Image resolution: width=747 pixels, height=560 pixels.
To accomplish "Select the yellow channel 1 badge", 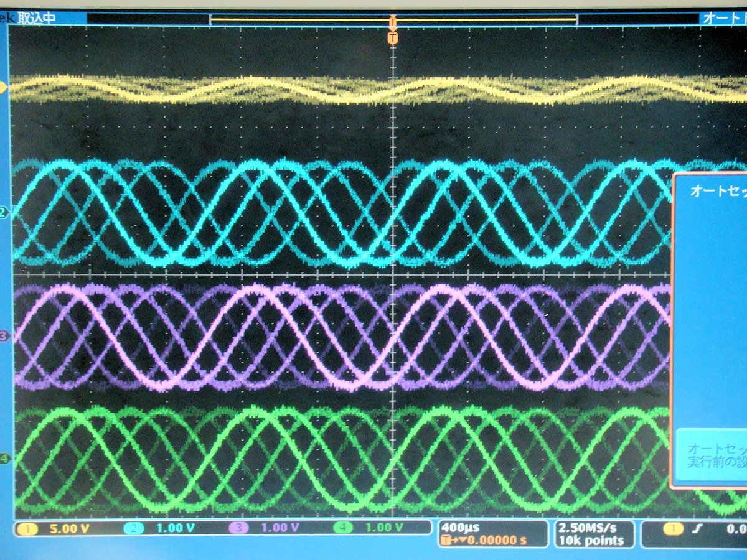I will point(27,528).
